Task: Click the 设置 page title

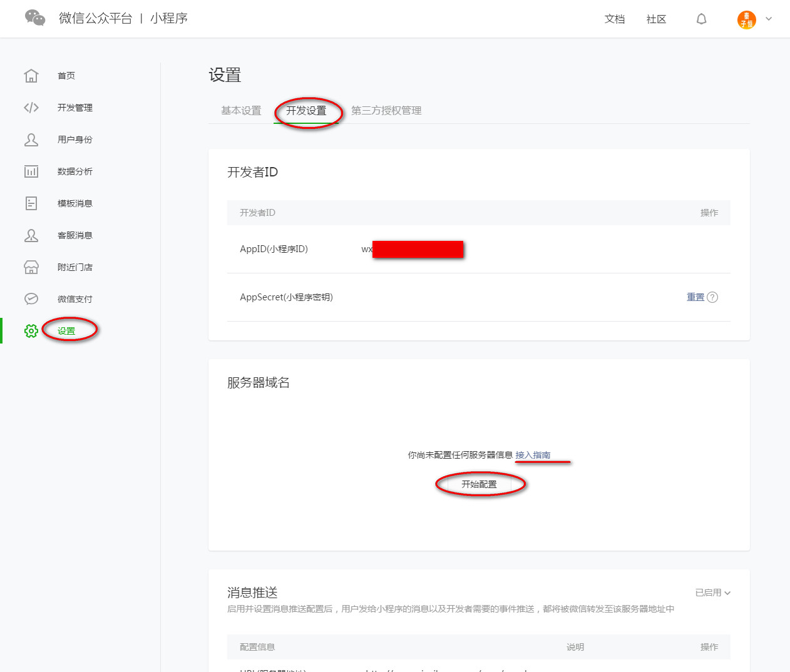Action: point(225,75)
